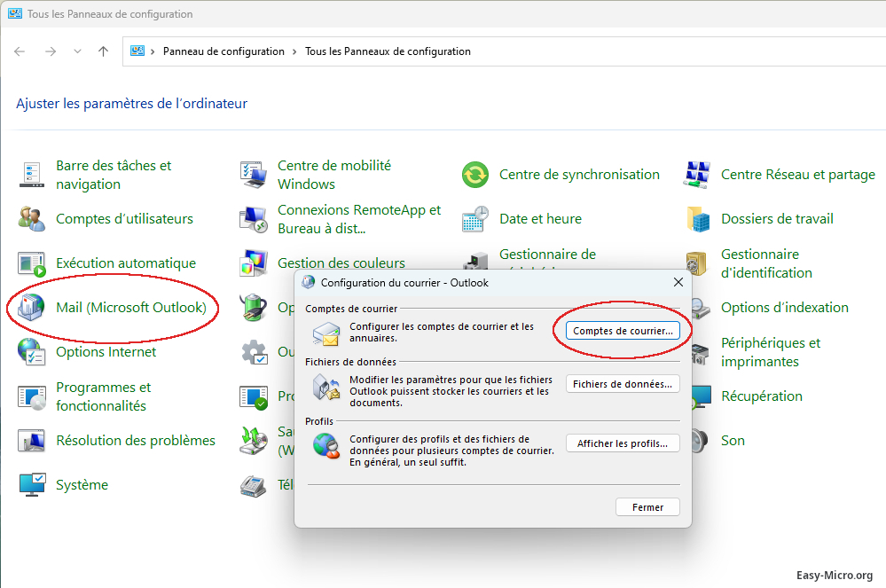Open the Son link
Screen dimensions: 886x588
[x=733, y=441]
